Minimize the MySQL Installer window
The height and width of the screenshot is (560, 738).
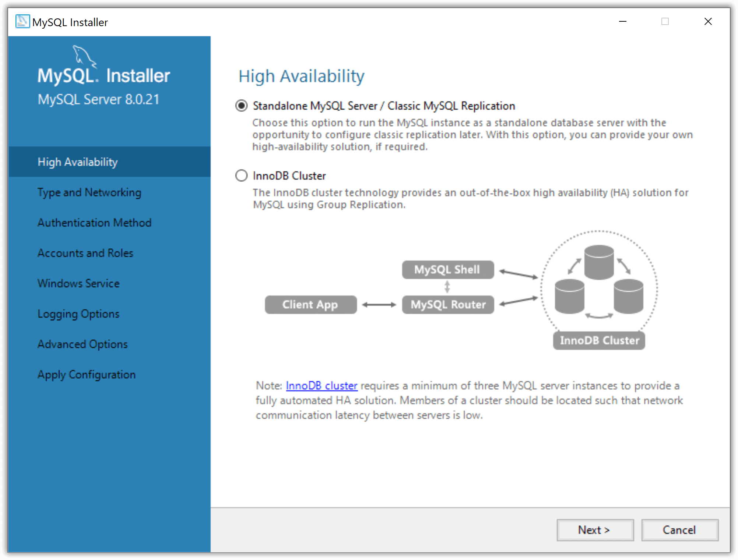623,21
